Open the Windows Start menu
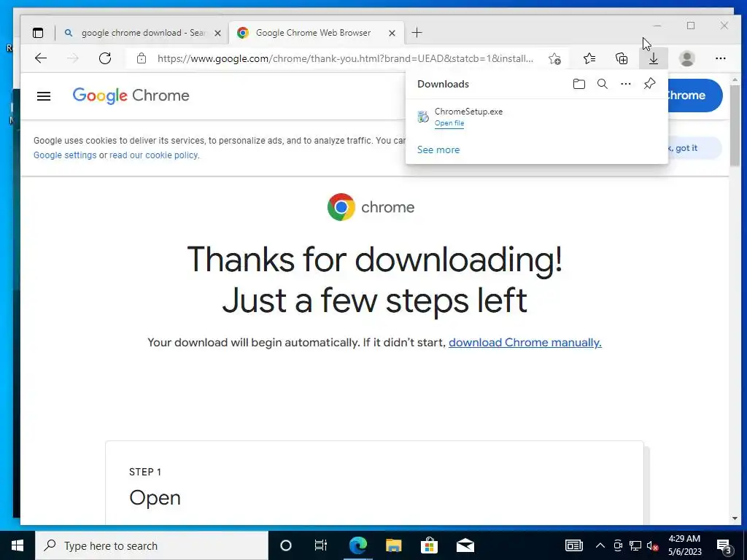Image resolution: width=747 pixels, height=560 pixels. (x=18, y=545)
